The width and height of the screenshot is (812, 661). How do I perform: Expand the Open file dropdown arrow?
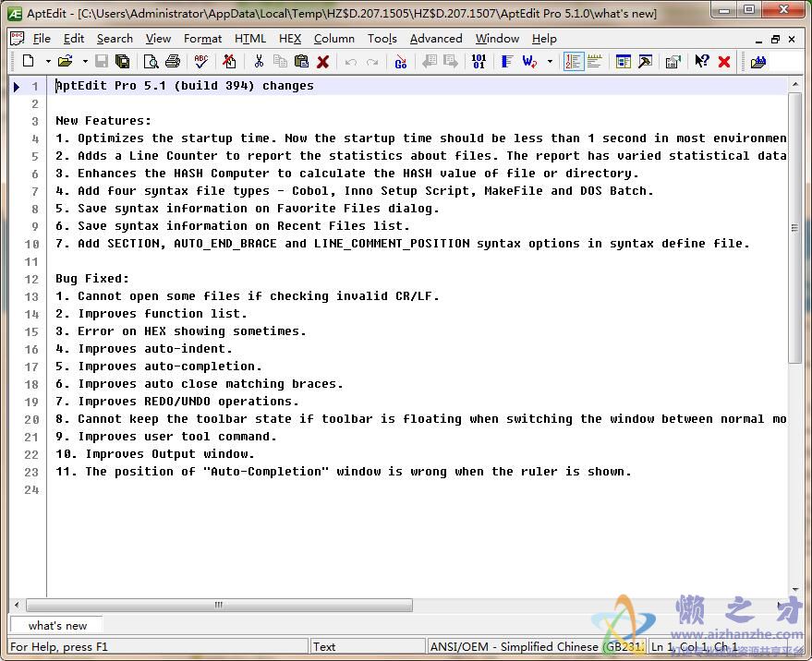click(x=85, y=62)
